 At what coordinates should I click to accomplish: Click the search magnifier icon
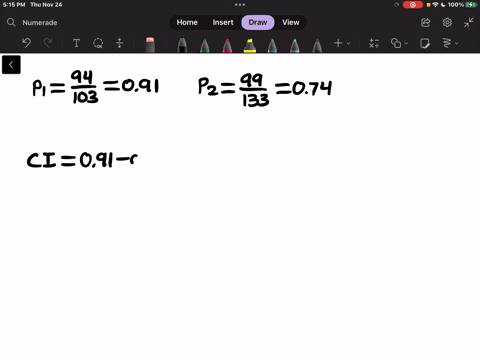(x=11, y=22)
